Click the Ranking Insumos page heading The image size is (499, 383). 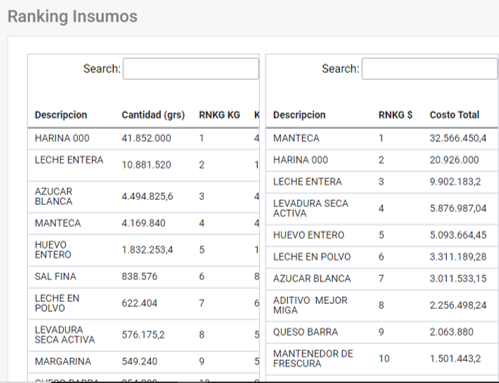coord(72,17)
